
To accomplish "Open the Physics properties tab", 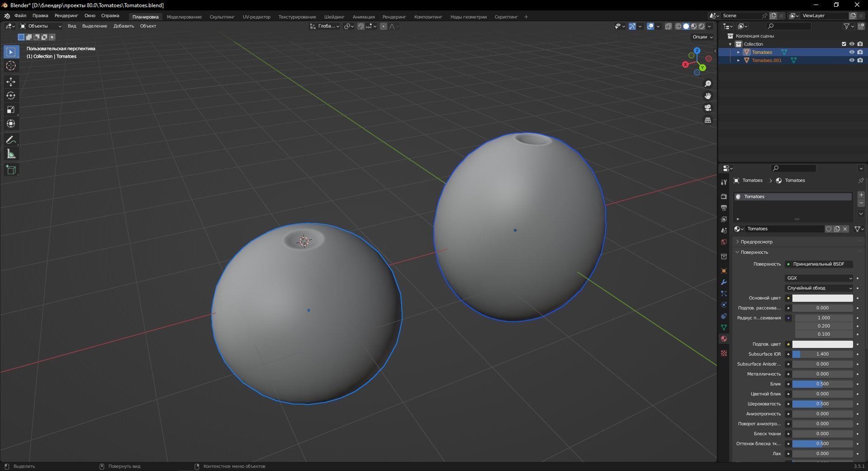I will coord(724,305).
